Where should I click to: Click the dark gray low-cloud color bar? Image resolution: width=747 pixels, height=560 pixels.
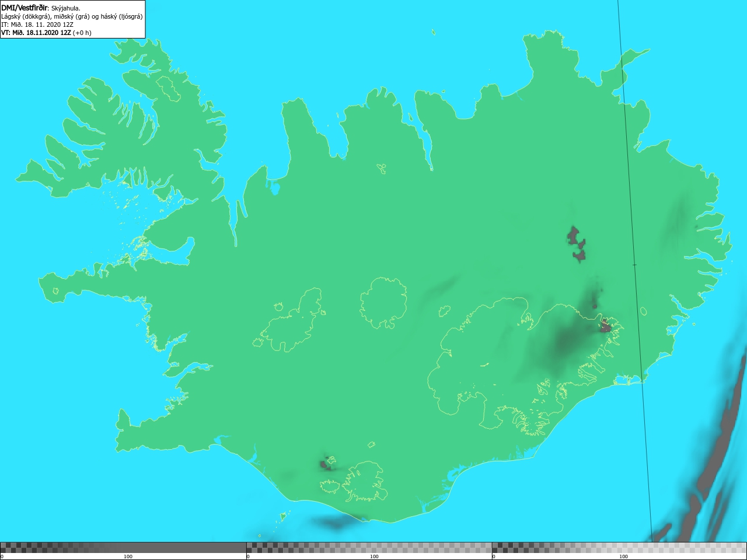tap(123, 548)
